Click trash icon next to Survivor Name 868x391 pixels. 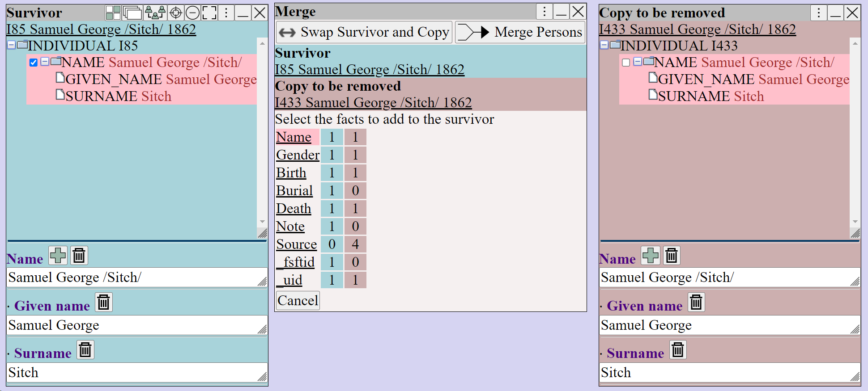[79, 256]
